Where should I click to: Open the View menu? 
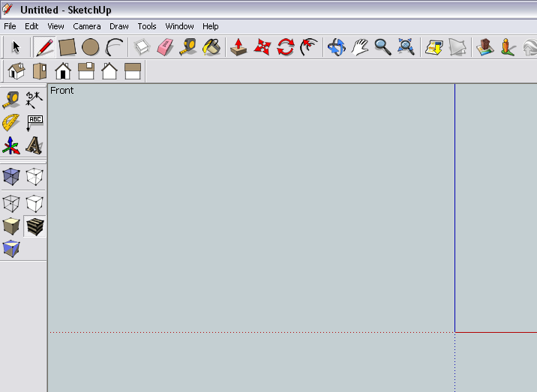pyautogui.click(x=55, y=26)
